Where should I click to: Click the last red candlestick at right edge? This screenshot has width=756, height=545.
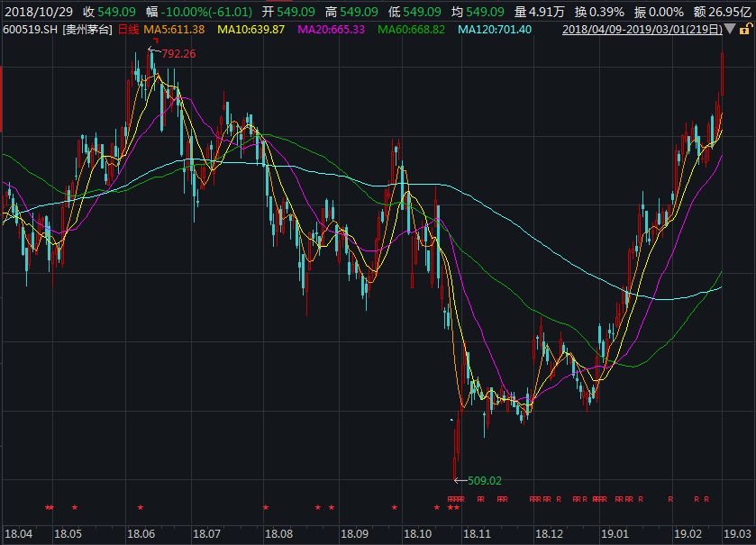tap(723, 72)
